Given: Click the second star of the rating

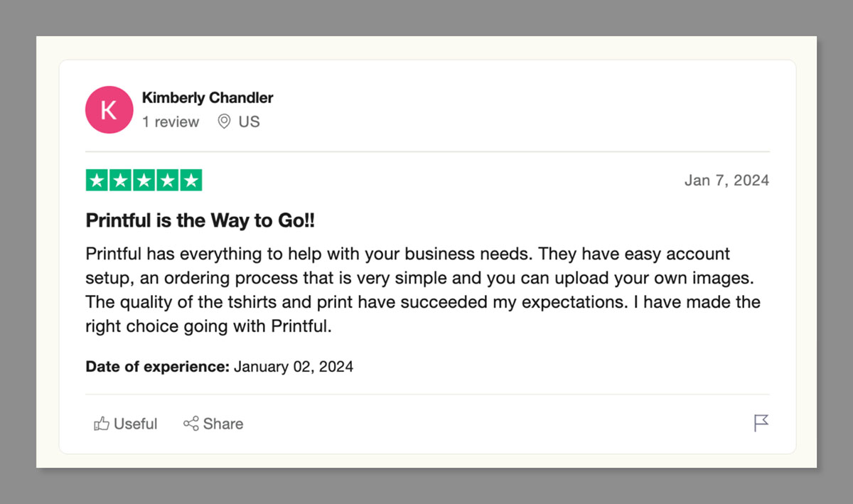Looking at the screenshot, I should pyautogui.click(x=120, y=180).
